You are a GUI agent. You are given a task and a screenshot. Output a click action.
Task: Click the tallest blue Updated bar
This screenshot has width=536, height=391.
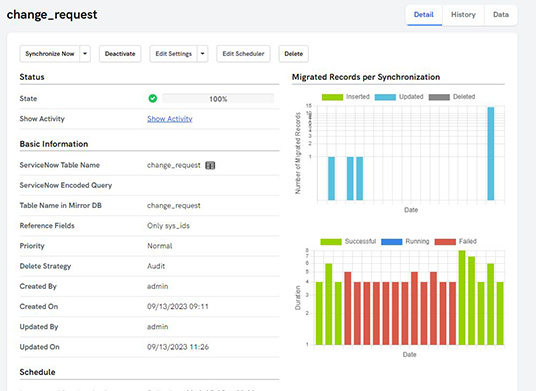pyautogui.click(x=491, y=153)
